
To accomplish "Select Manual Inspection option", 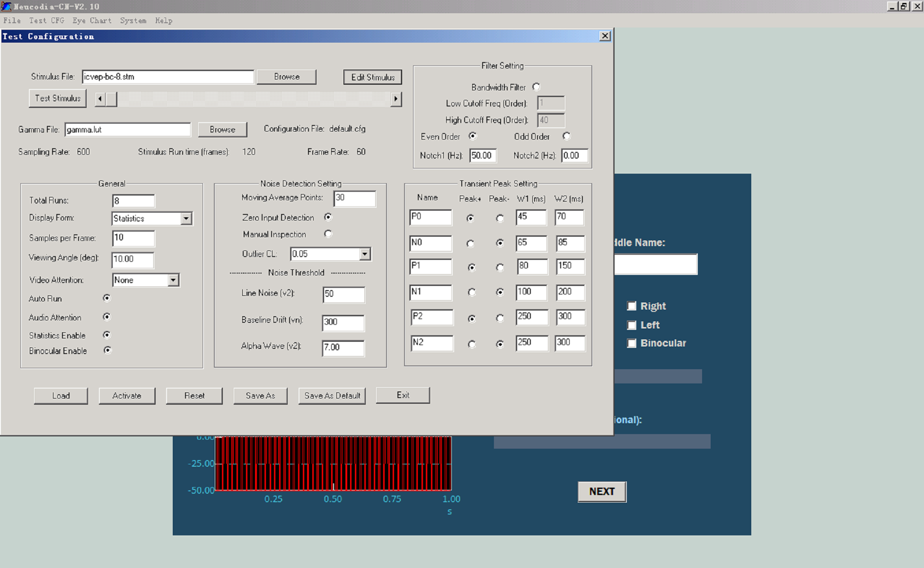I will tap(328, 234).
